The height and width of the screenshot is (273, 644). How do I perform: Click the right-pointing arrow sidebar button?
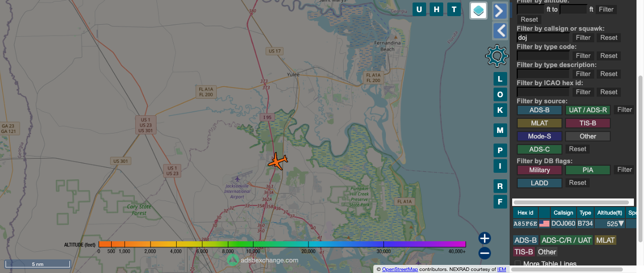500,11
